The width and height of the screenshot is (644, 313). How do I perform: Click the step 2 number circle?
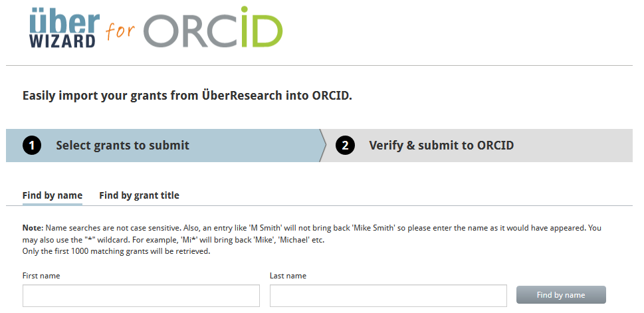click(345, 146)
